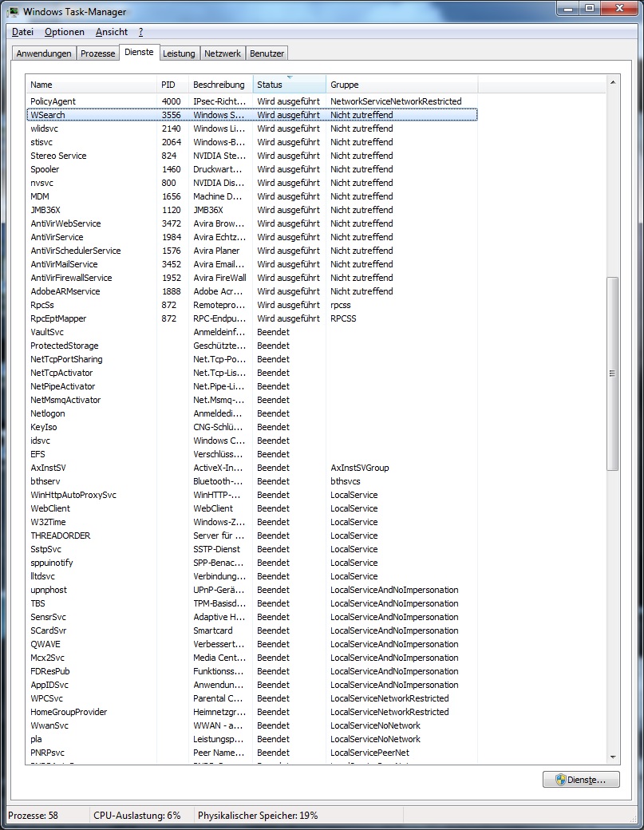The width and height of the screenshot is (644, 830).
Task: Sort by the PID column header
Action: (x=172, y=85)
